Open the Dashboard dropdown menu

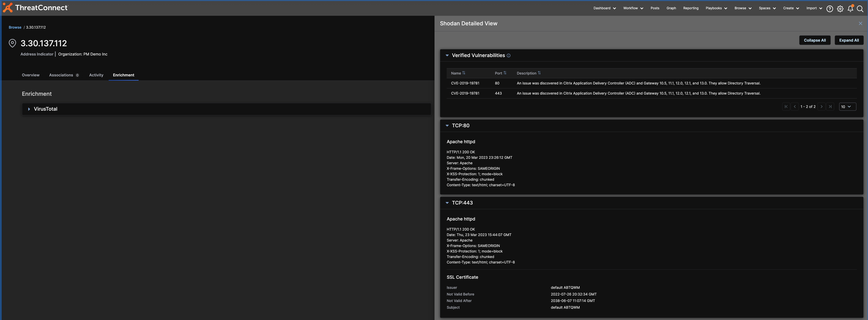coord(604,8)
